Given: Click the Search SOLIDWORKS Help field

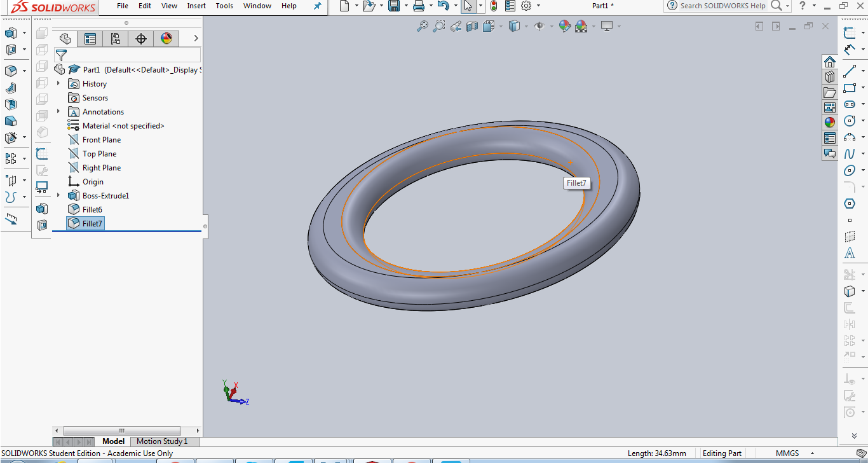Looking at the screenshot, I should [722, 6].
